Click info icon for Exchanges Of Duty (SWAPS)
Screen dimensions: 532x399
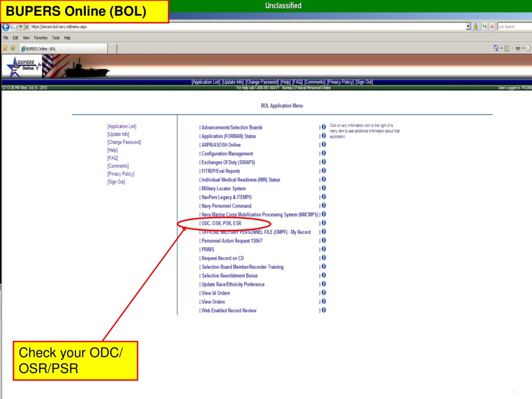pos(324,162)
